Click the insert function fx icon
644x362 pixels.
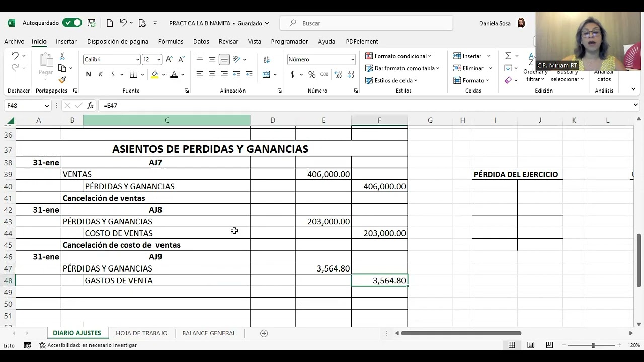point(90,105)
